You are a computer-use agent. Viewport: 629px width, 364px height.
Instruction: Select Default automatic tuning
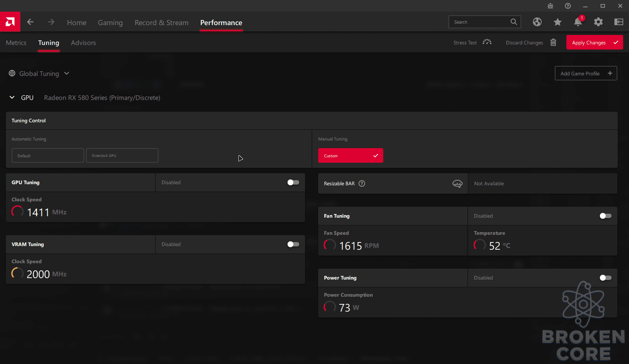pos(48,155)
